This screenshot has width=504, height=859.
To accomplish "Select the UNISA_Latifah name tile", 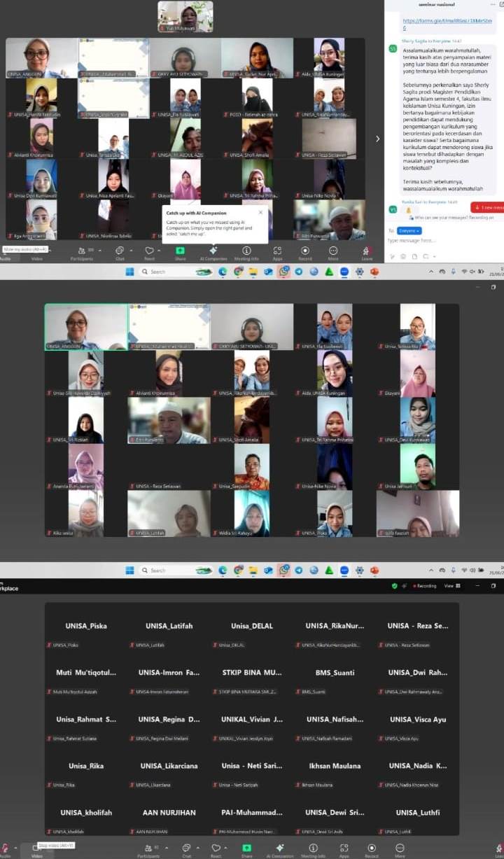I will click(169, 626).
